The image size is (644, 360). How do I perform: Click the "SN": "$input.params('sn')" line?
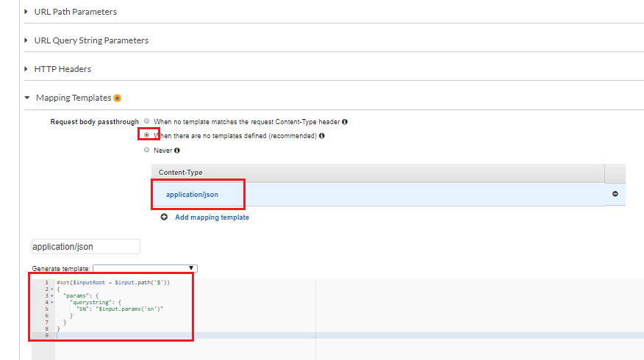[x=120, y=309]
